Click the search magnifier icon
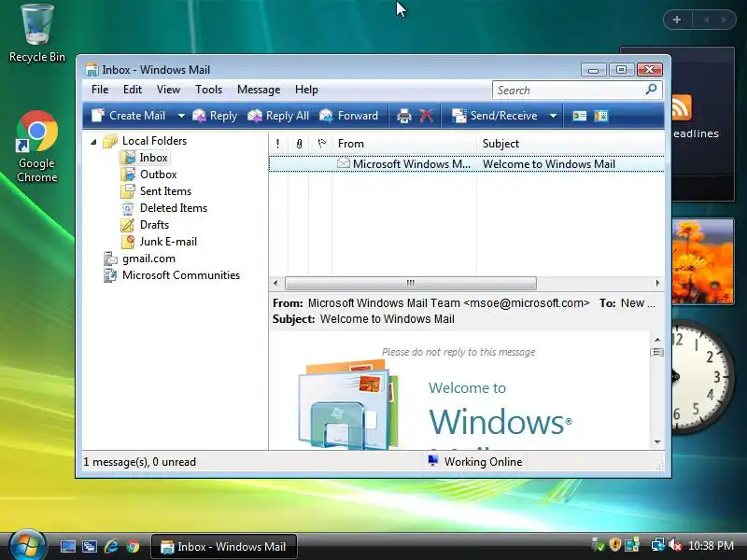Image resolution: width=747 pixels, height=560 pixels. click(x=651, y=90)
